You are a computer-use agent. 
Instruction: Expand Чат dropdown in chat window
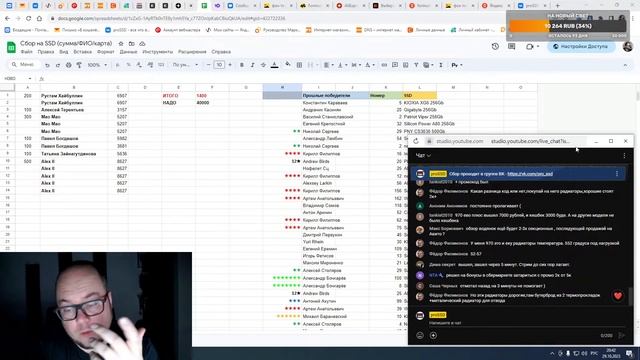[x=423, y=156]
